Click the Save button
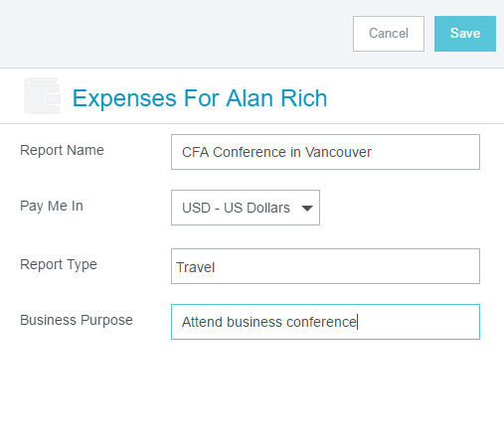Viewport: 504px width, 444px height. 465,34
